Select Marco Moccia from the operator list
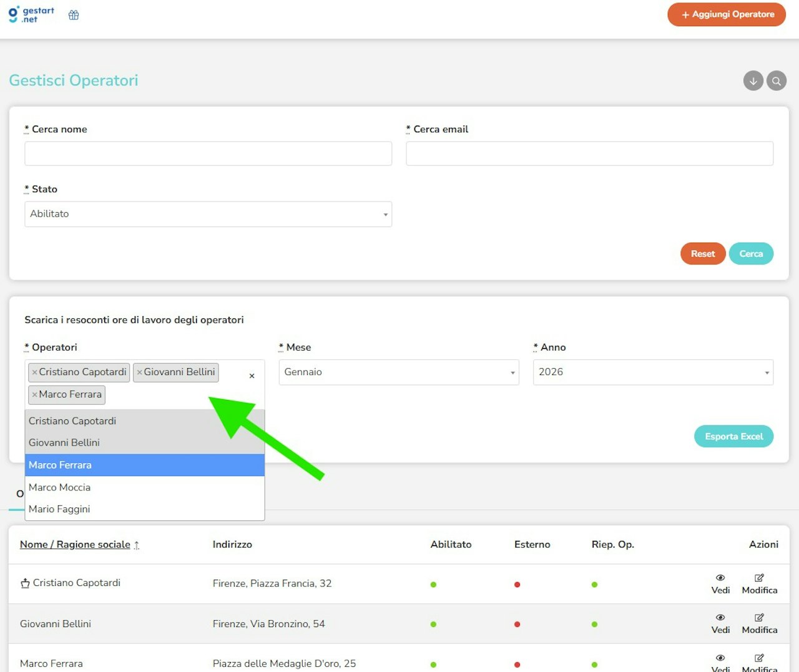Screen dimensions: 799x672 click(59, 487)
